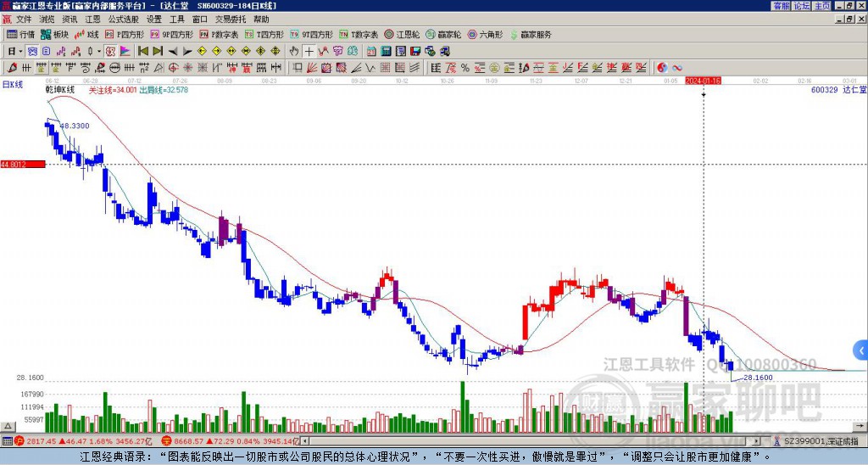Screen dimensions: 868x465
Task: Open the P四方形 tool
Action: (125, 34)
